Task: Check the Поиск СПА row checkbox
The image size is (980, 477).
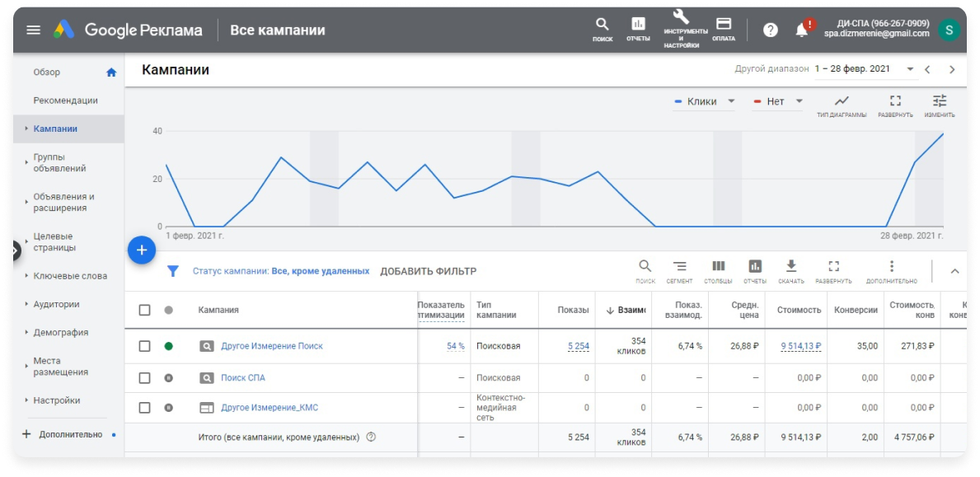Action: (x=144, y=378)
